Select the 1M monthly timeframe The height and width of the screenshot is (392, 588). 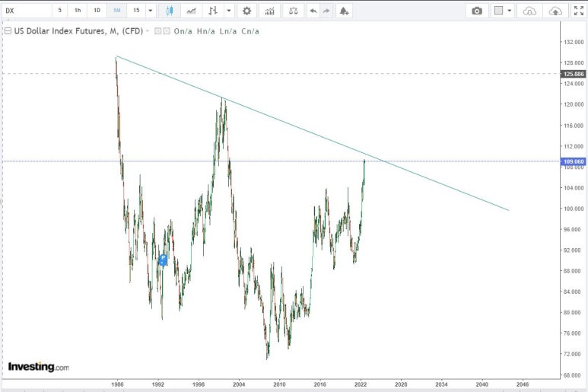point(117,11)
